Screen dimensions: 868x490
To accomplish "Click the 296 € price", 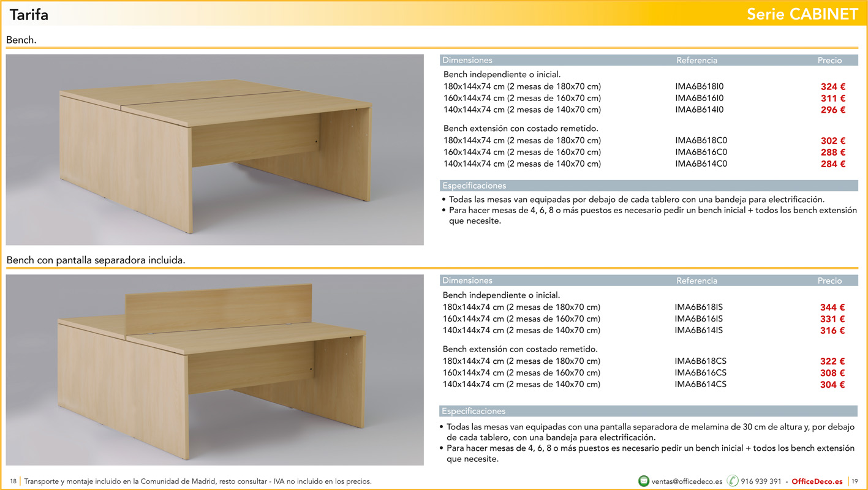I will tap(833, 110).
